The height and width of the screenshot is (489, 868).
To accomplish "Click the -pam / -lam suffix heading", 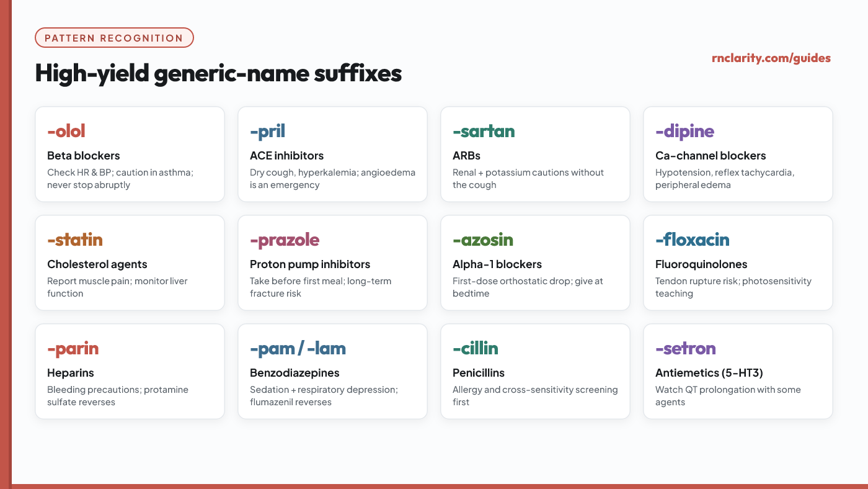I will point(298,349).
